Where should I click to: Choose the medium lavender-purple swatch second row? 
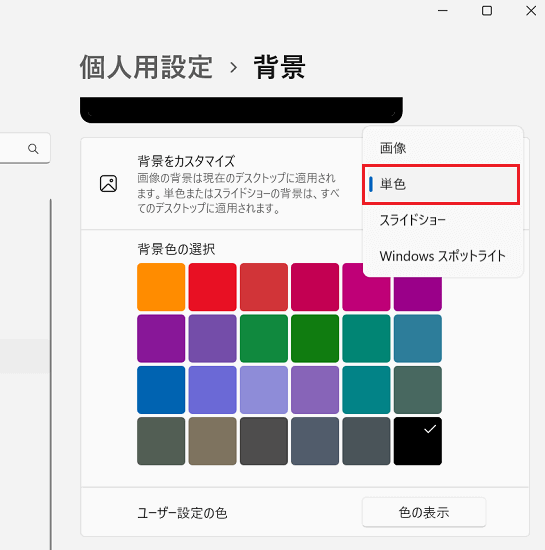(x=213, y=338)
